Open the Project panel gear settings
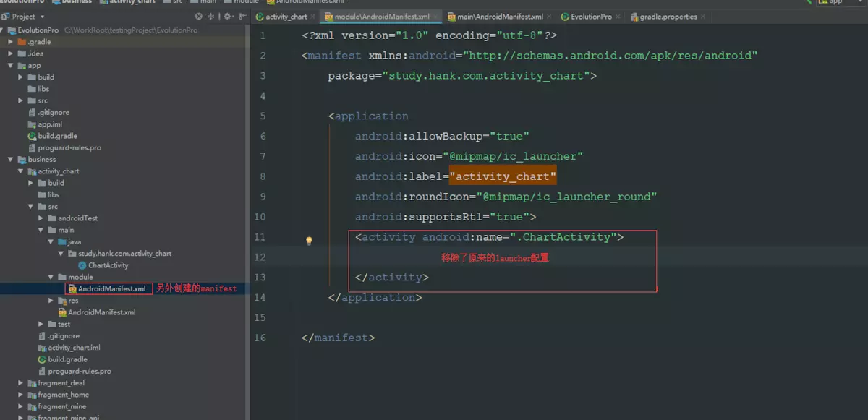This screenshot has height=420, width=868. pyautogui.click(x=228, y=16)
